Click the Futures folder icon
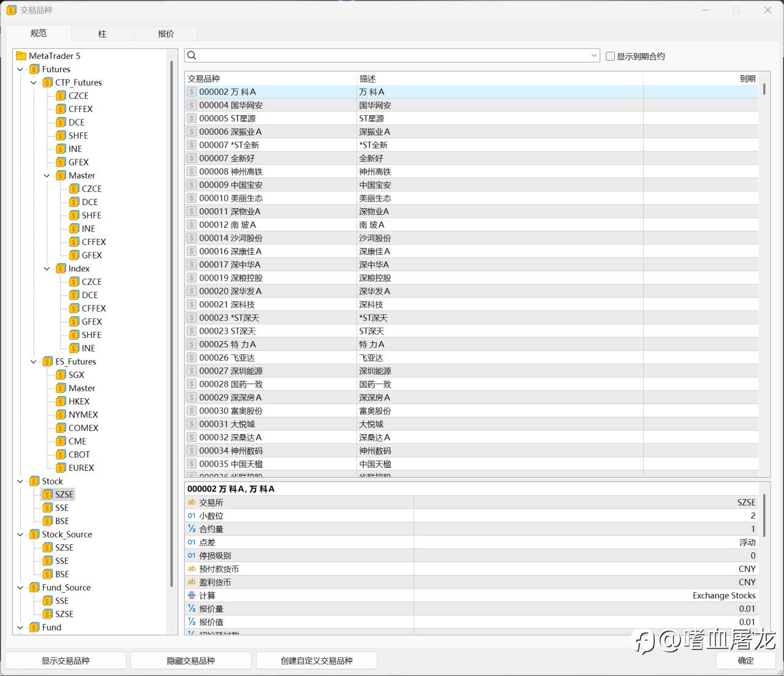 [x=34, y=69]
